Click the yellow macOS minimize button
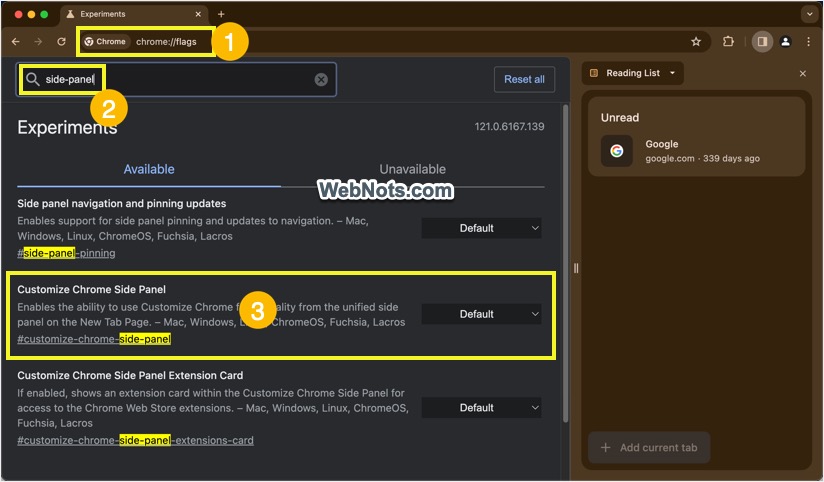The height and width of the screenshot is (482, 824). point(31,14)
